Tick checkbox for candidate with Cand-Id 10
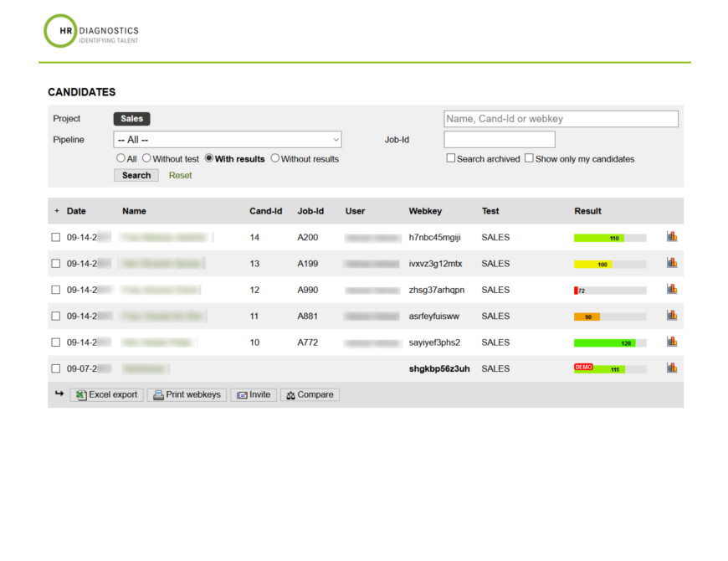The height and width of the screenshot is (561, 728). coord(56,342)
